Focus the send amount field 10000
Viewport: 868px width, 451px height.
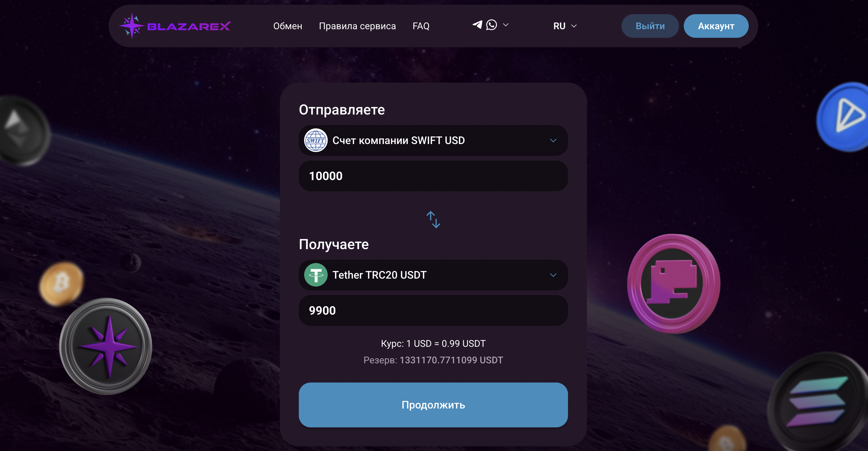tap(433, 176)
